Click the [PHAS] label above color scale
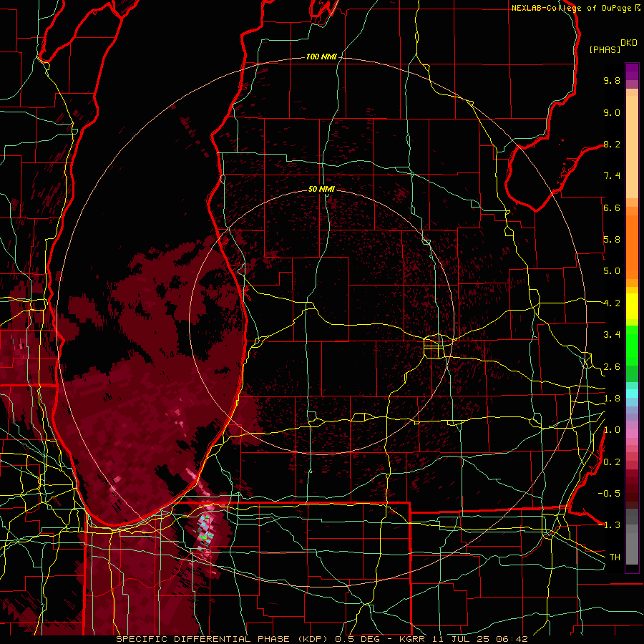Viewport: 644px width, 644px height. point(605,49)
